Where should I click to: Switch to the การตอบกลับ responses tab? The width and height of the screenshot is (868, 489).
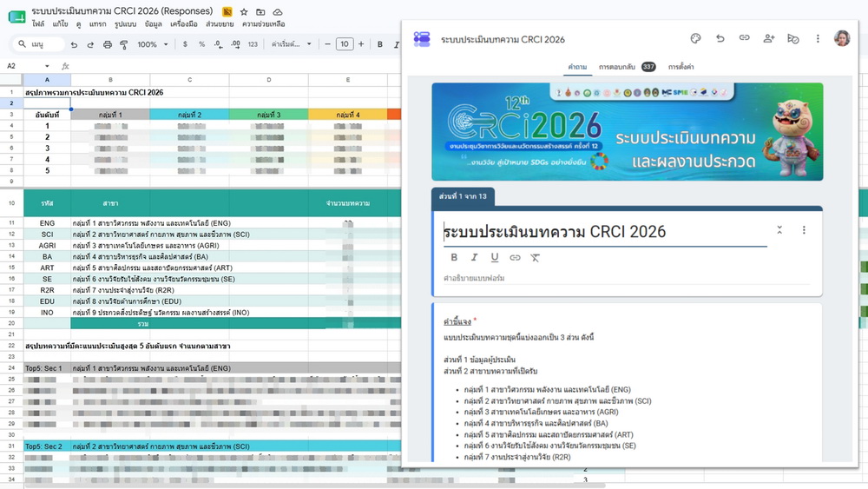point(627,67)
